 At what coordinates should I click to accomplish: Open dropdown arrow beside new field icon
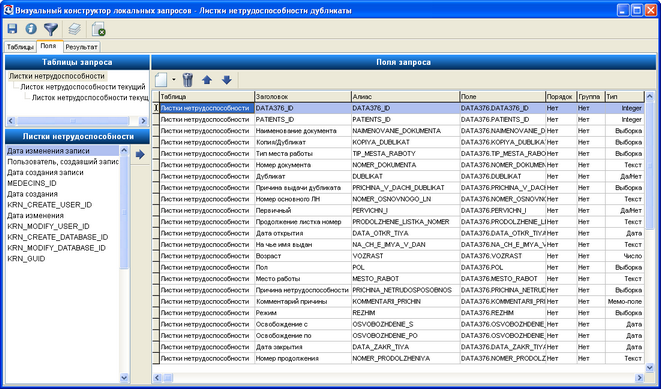coord(173,79)
